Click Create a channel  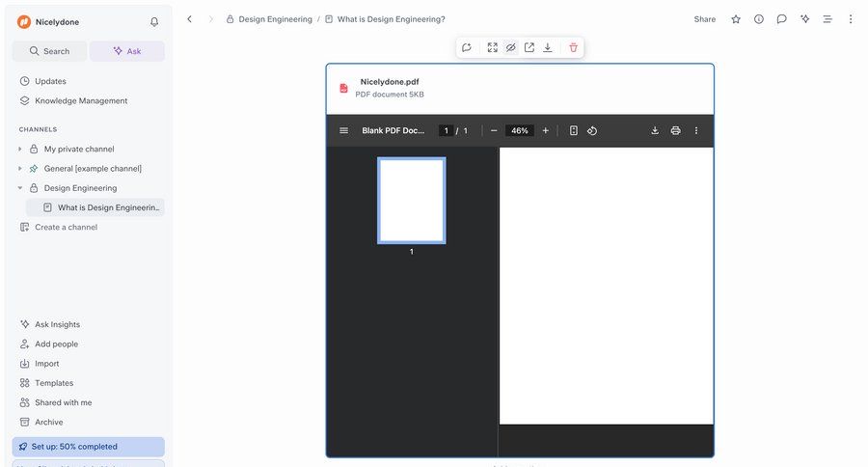pyautogui.click(x=66, y=227)
